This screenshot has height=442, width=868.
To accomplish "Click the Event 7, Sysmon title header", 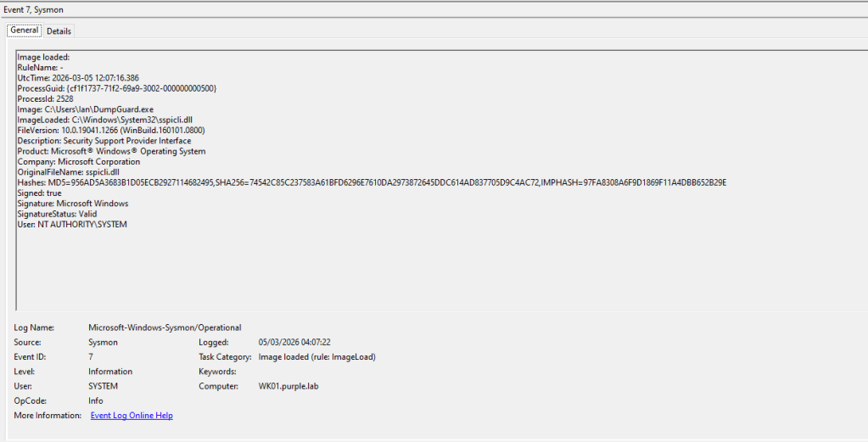I will point(33,9).
